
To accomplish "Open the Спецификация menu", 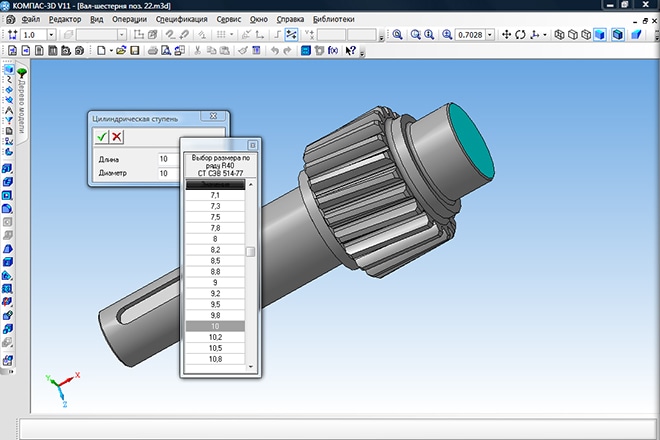I will point(181,19).
